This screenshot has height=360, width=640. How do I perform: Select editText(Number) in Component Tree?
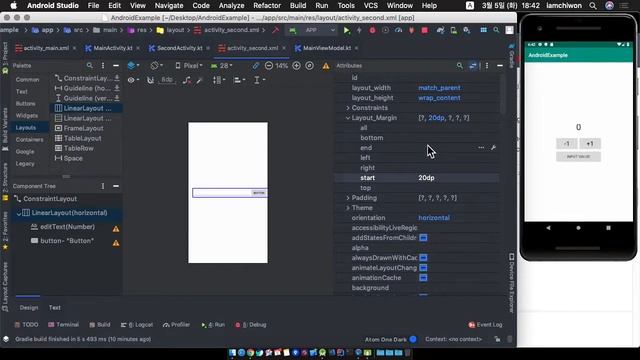(67, 227)
